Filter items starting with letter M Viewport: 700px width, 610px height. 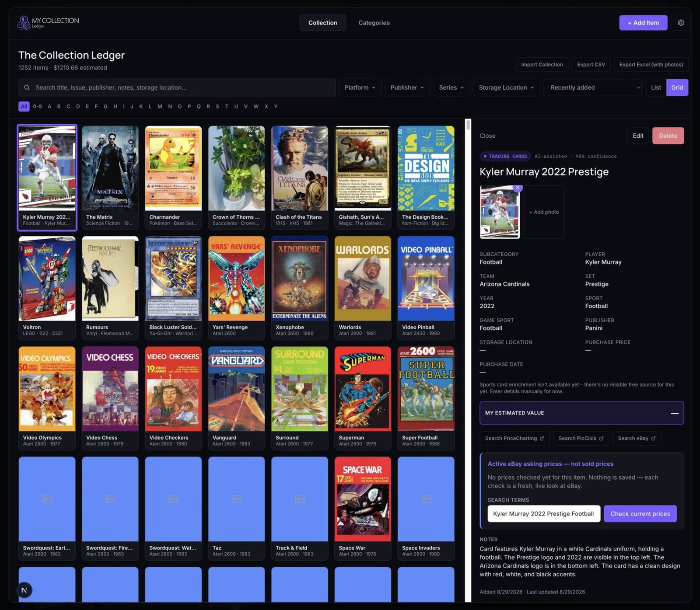(160, 106)
